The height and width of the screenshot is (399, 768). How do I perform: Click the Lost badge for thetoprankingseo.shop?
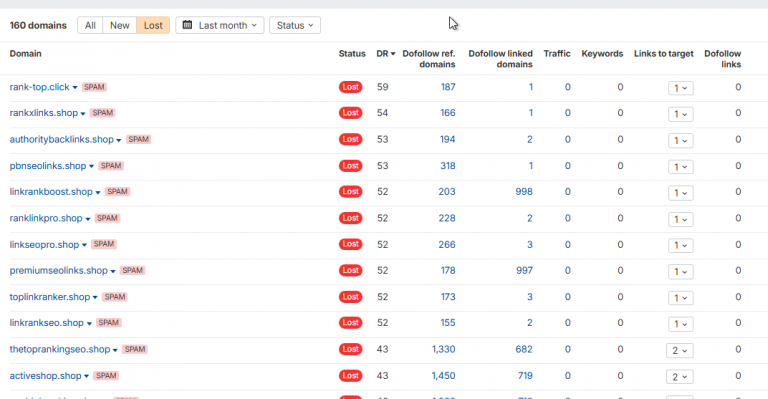pyautogui.click(x=351, y=350)
